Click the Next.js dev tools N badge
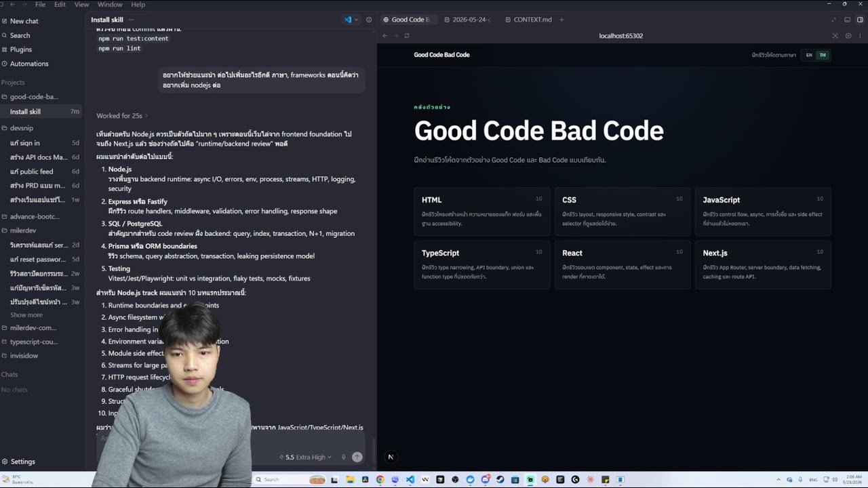This screenshot has width=868, height=488. [x=391, y=457]
